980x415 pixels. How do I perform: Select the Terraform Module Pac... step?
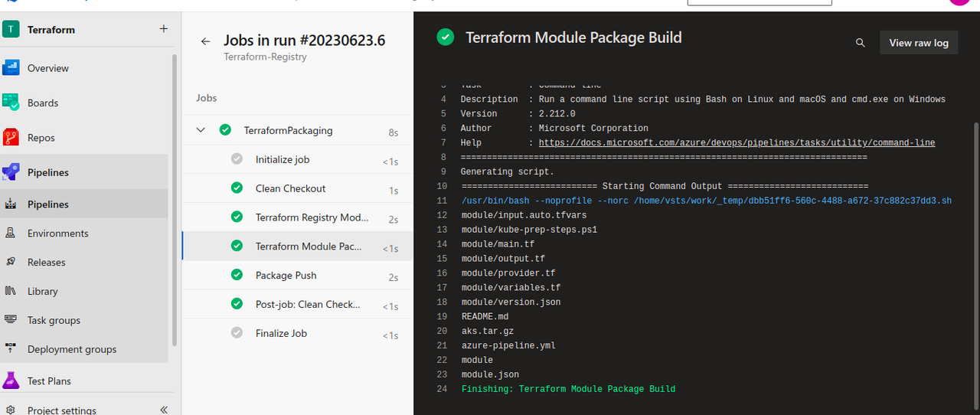click(x=297, y=247)
